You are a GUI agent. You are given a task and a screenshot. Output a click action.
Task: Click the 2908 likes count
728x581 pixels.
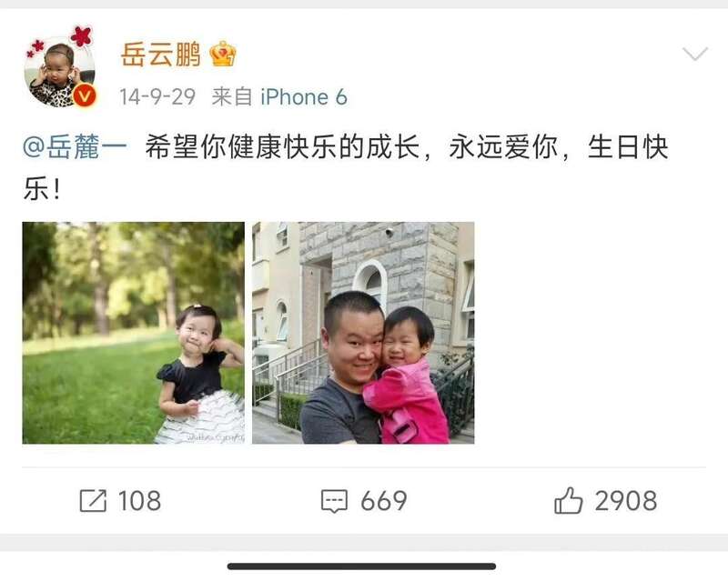coord(626,501)
